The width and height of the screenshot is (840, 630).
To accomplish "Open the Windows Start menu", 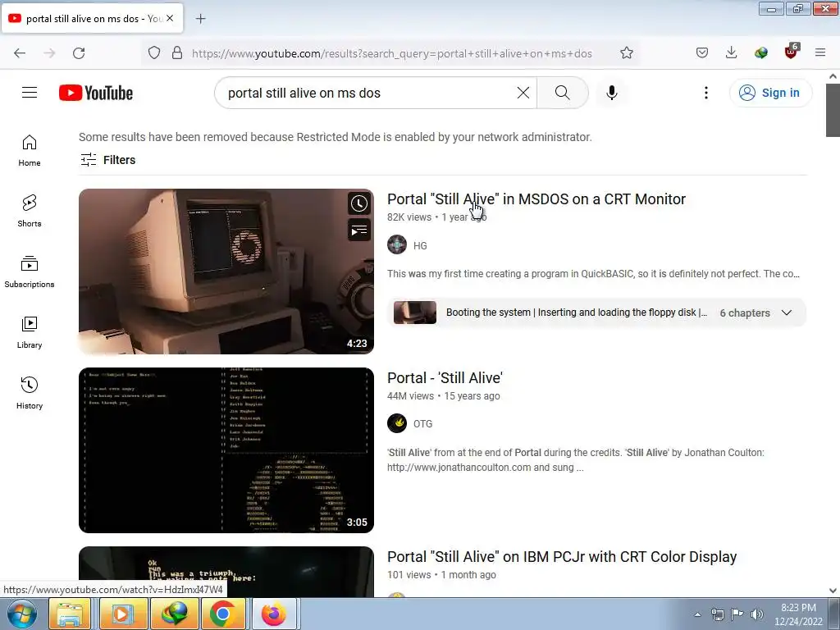I will coord(21,614).
